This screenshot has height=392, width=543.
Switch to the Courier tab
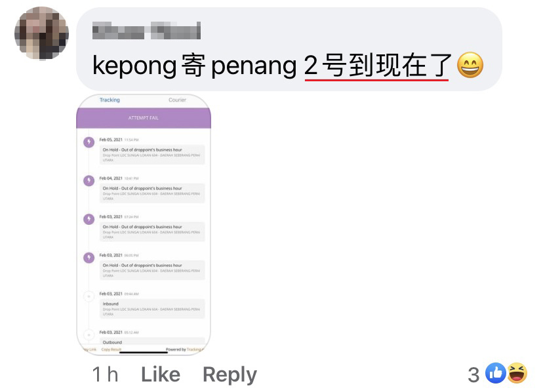[x=177, y=100]
